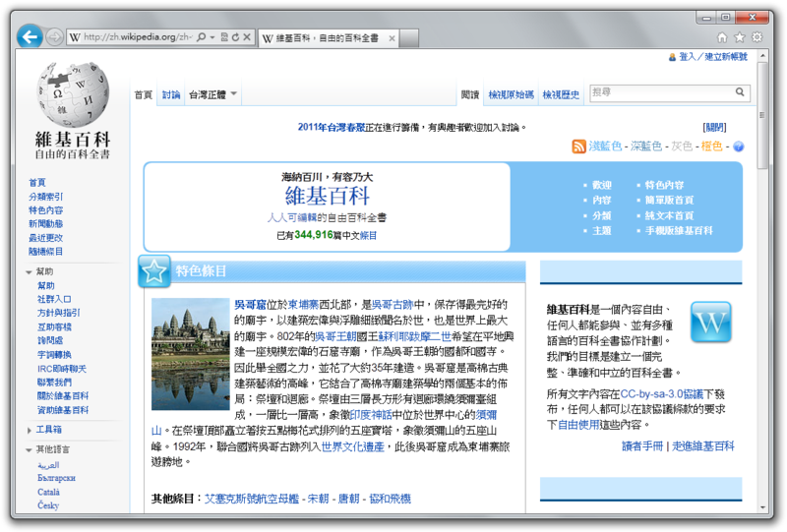Image resolution: width=787 pixels, height=532 pixels.
Task: Open the 檢視原始碼 tab
Action: tap(511, 94)
